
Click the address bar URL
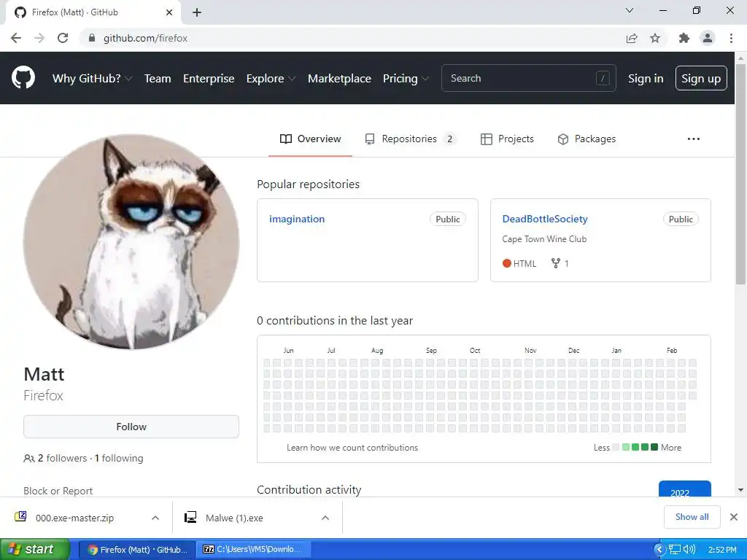coord(145,38)
